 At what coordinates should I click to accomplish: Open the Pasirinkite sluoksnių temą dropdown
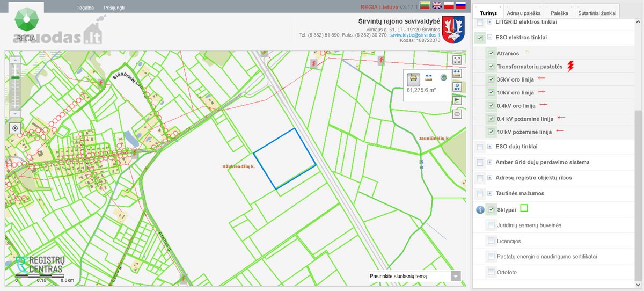[414, 277]
